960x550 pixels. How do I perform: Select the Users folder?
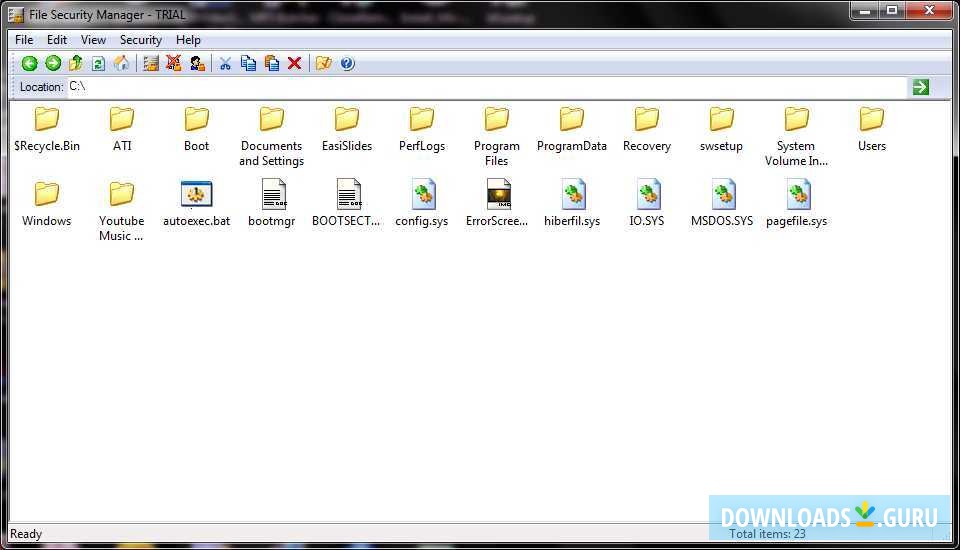(871, 129)
